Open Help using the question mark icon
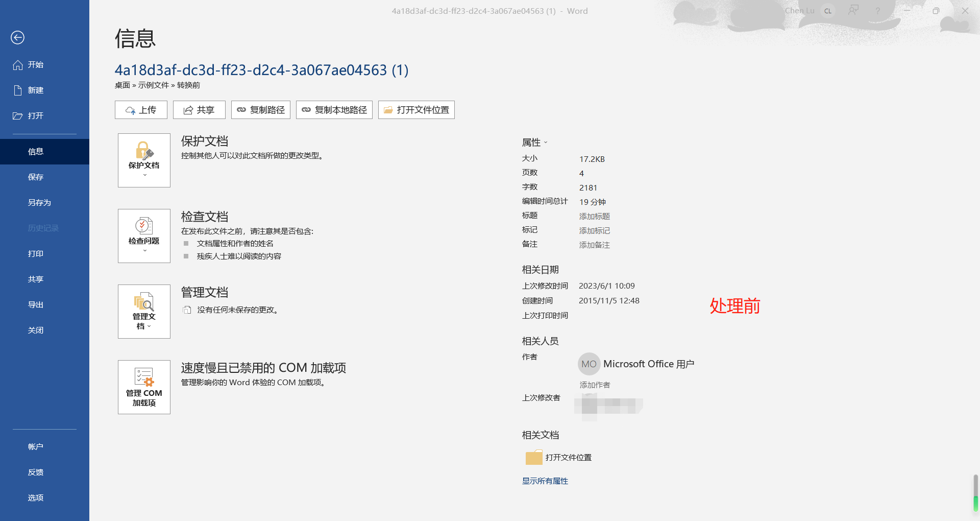Viewport: 980px width, 521px height. tap(877, 10)
